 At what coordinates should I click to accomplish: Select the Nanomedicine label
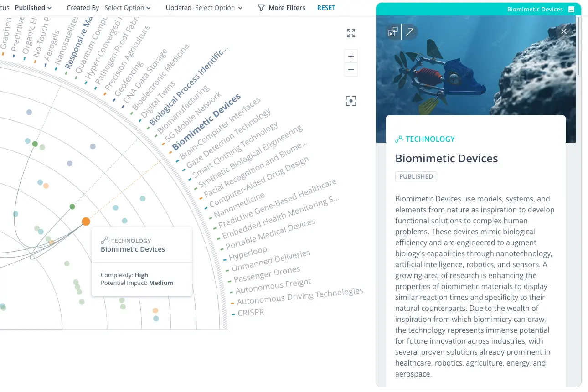239,205
